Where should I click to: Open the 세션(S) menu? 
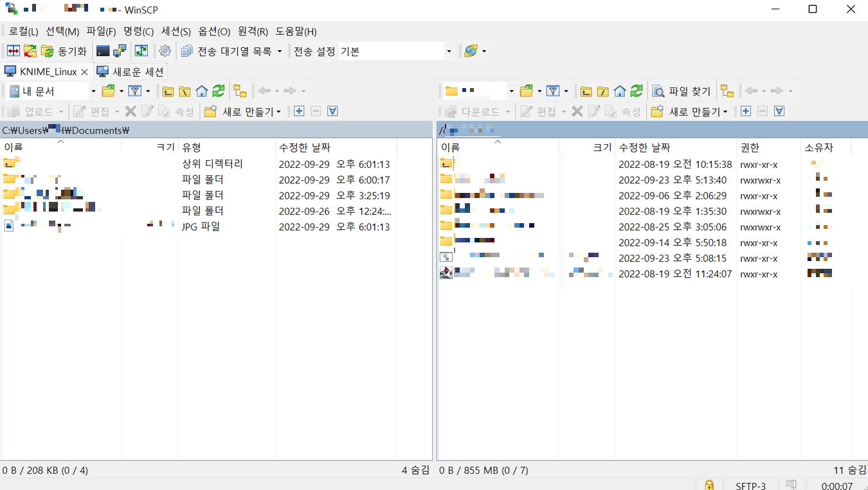(x=176, y=32)
